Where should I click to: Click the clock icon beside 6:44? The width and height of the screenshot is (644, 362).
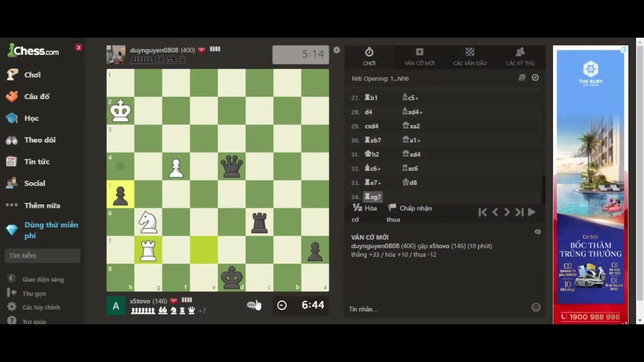tap(282, 305)
